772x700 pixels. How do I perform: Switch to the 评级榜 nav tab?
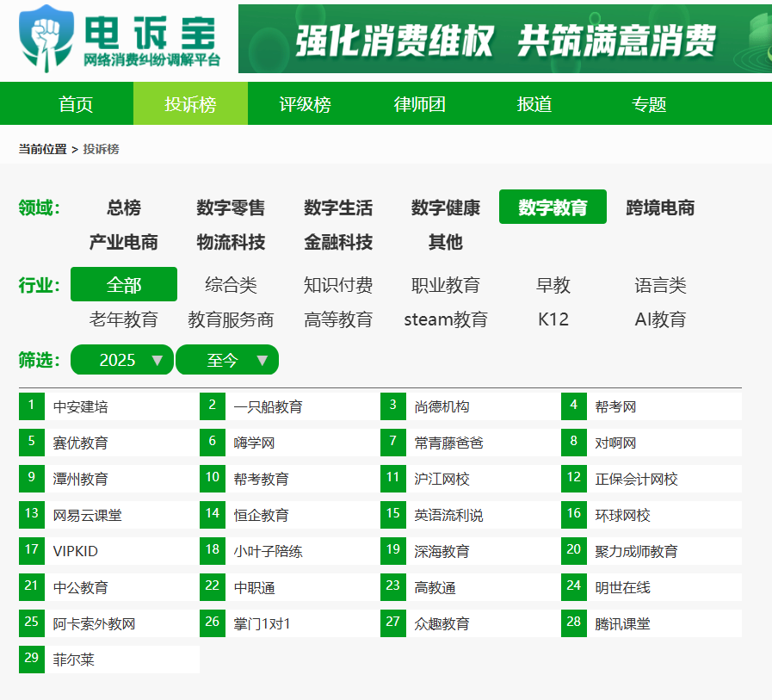tap(305, 103)
